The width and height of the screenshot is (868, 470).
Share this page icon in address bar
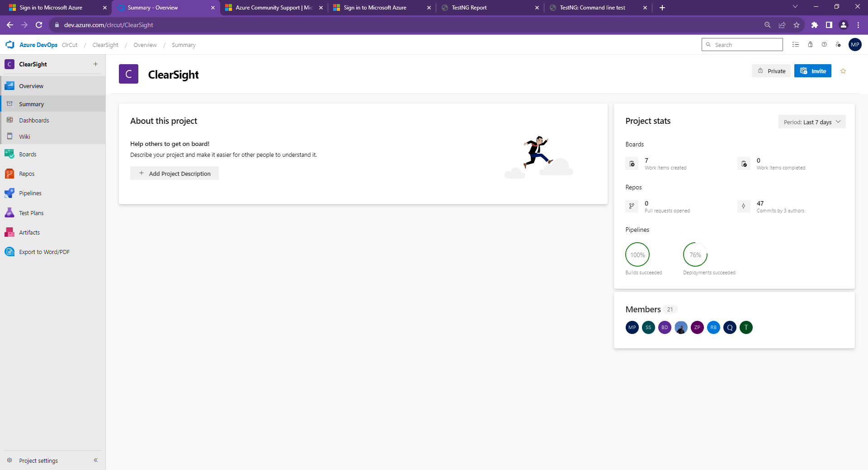782,25
